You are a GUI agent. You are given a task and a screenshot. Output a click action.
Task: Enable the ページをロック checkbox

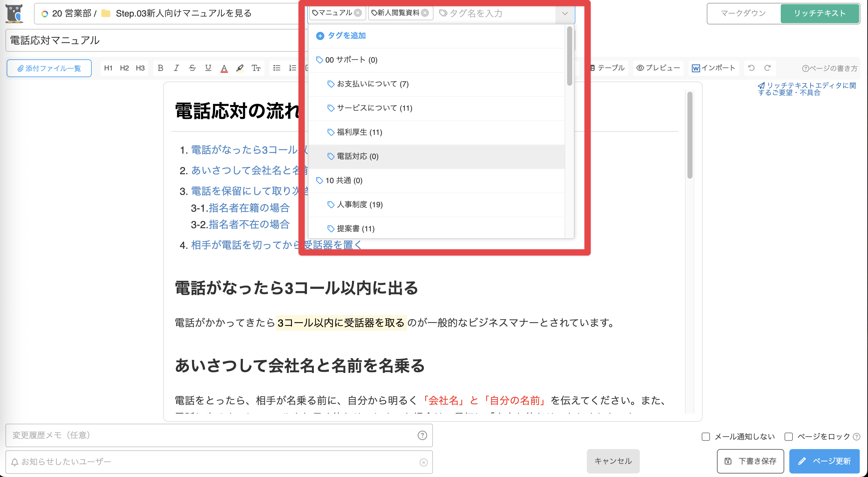pyautogui.click(x=788, y=436)
